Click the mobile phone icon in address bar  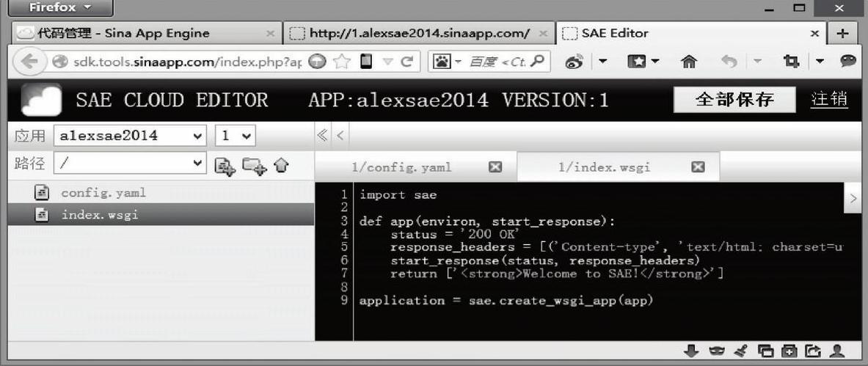(x=366, y=62)
